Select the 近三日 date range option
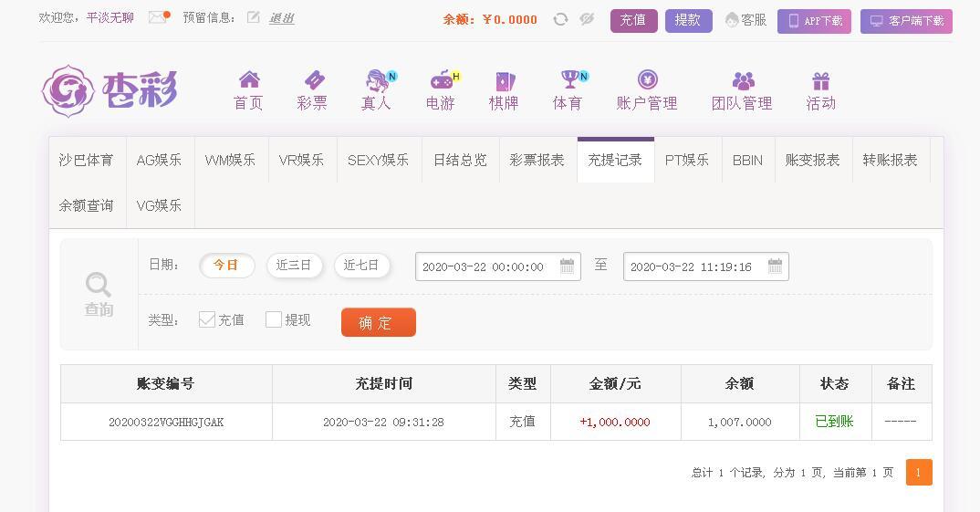Image resolution: width=980 pixels, height=512 pixels. (294, 265)
